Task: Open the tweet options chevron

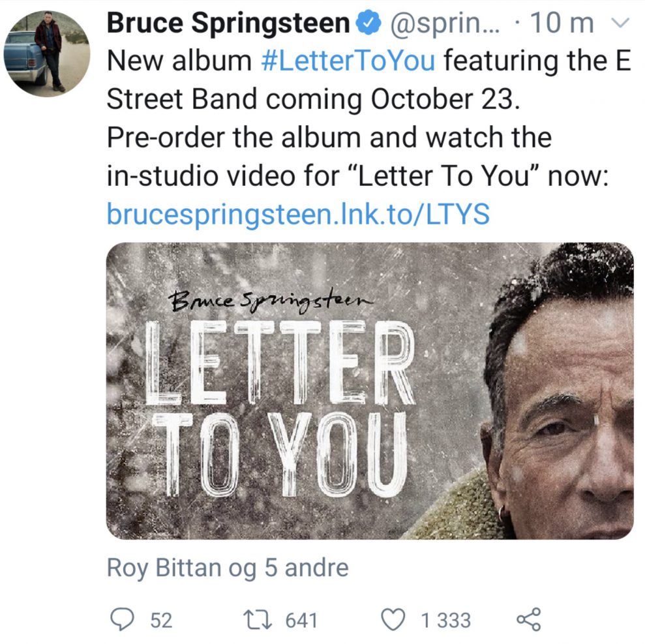Action: [620, 23]
